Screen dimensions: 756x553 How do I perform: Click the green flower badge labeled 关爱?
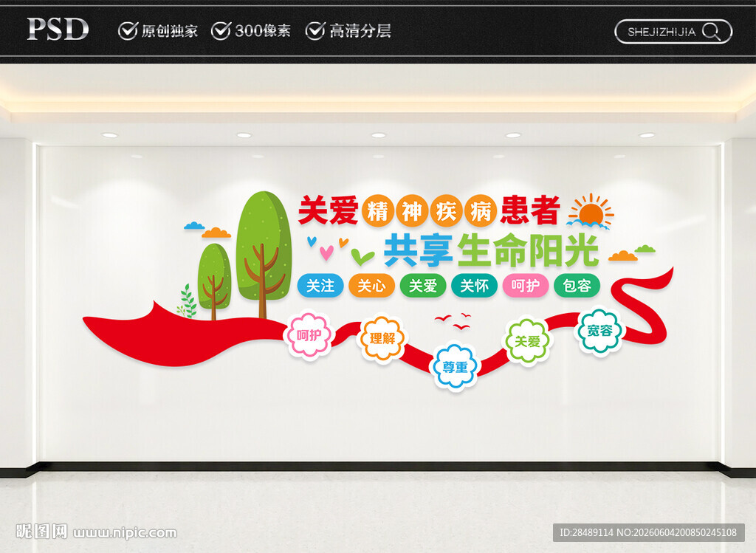tap(528, 341)
